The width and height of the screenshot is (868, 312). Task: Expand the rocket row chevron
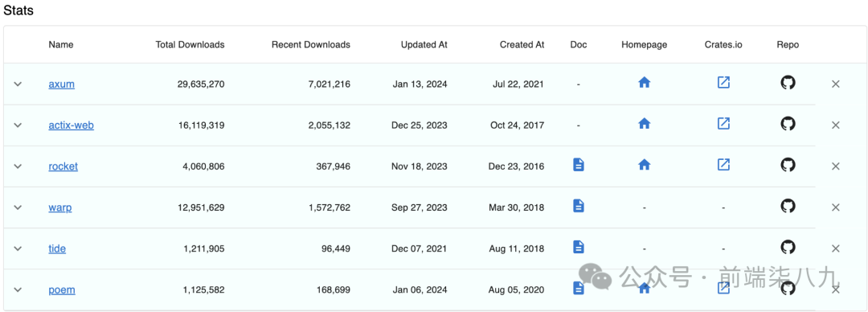(18, 166)
